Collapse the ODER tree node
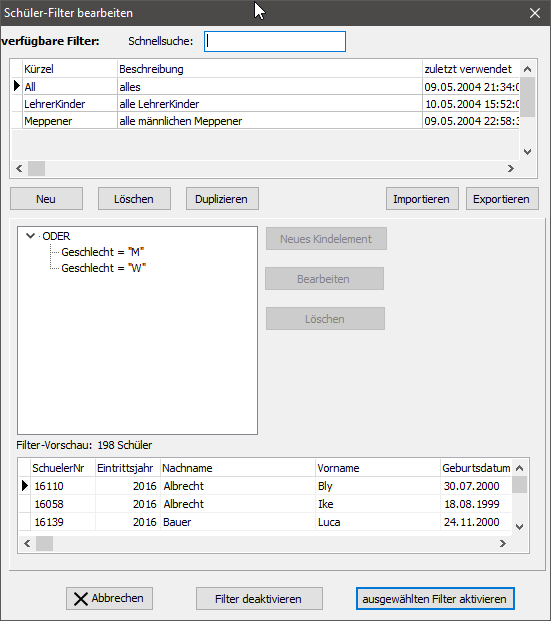551x621 pixels. coord(30,236)
